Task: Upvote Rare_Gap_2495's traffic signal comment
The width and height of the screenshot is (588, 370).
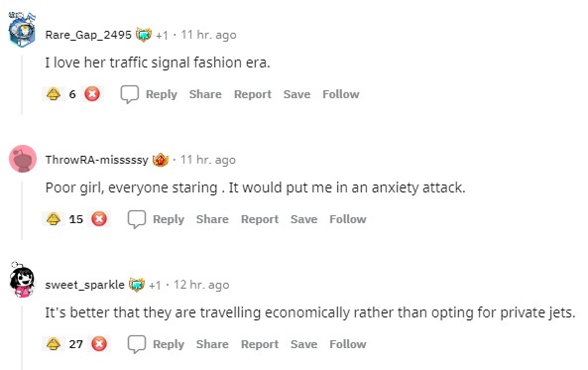Action: point(54,94)
